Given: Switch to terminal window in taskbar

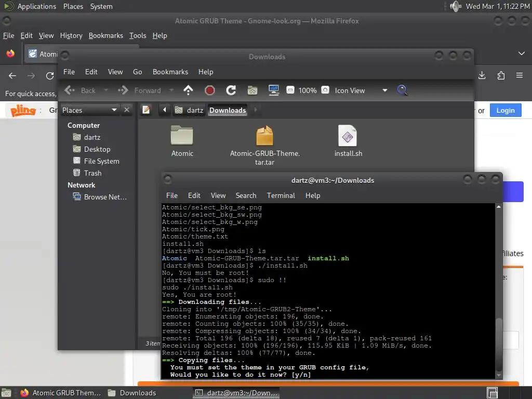Looking at the screenshot, I should coord(237,393).
